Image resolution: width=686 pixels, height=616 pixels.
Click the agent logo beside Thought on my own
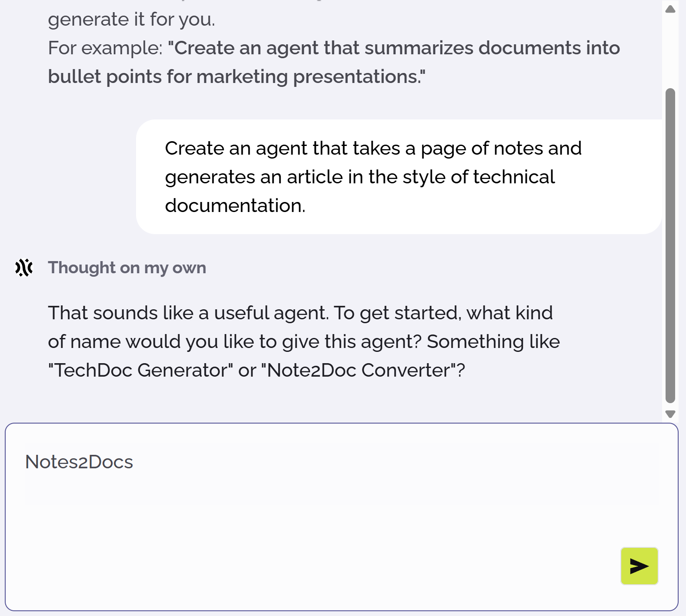(x=24, y=268)
